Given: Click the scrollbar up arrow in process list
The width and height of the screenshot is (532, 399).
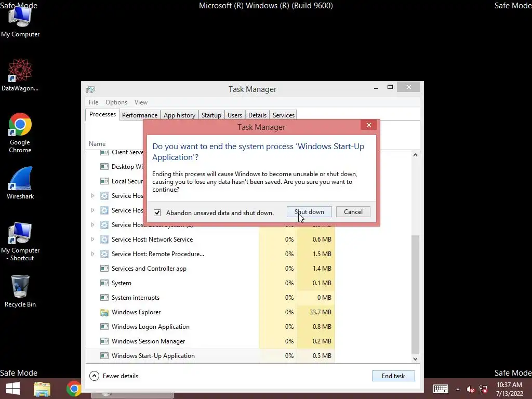Looking at the screenshot, I should [x=415, y=155].
